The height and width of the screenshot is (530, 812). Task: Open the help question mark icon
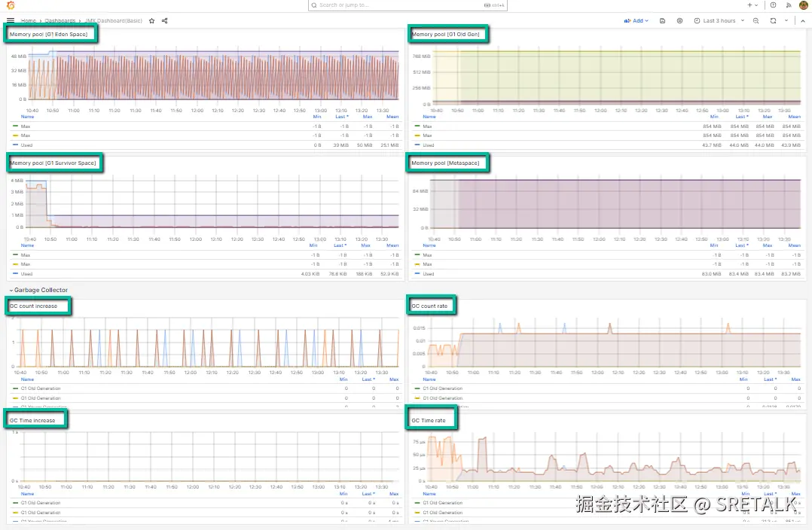pyautogui.click(x=773, y=5)
